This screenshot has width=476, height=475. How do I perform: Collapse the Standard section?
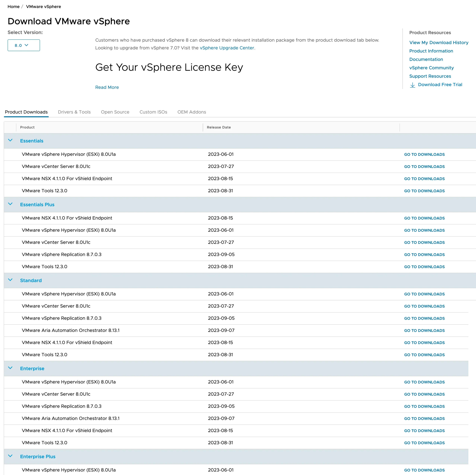(10, 280)
